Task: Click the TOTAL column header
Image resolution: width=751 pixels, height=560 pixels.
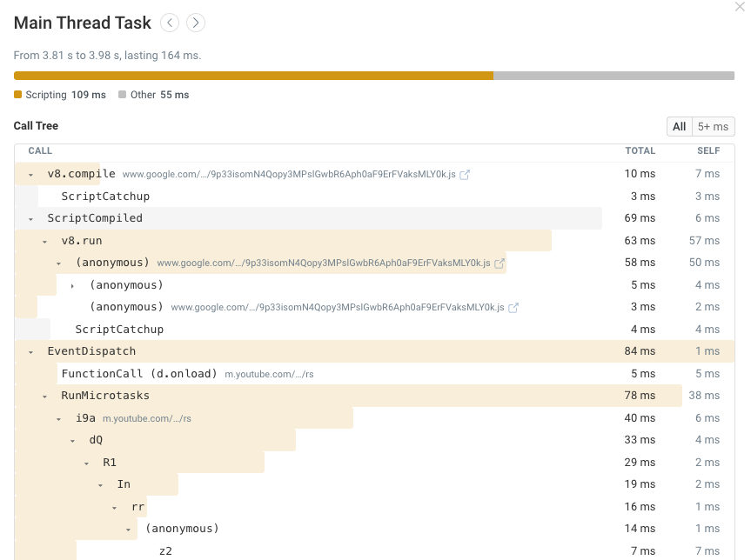Action: click(640, 150)
